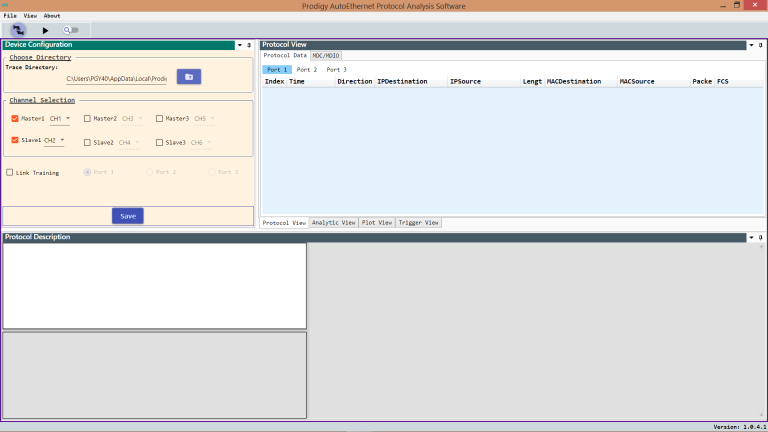Image resolution: width=768 pixels, height=432 pixels.
Task: Click the Direction column header
Action: pos(355,81)
